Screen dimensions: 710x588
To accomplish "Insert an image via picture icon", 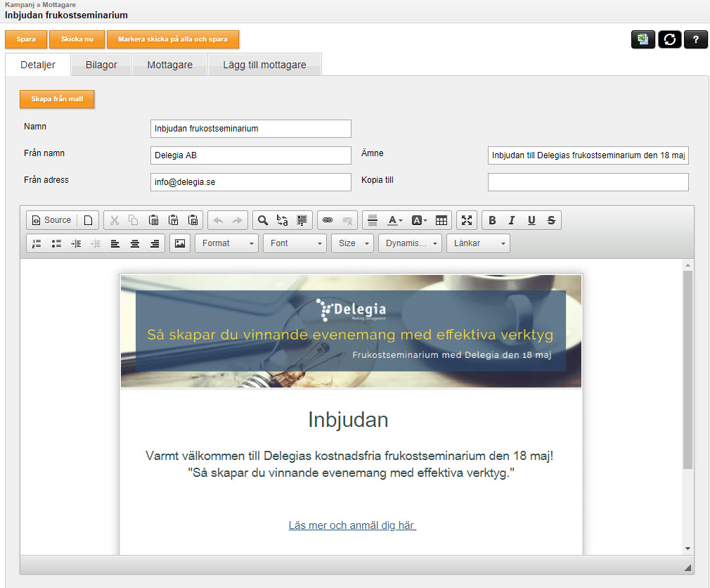I will click(x=180, y=243).
